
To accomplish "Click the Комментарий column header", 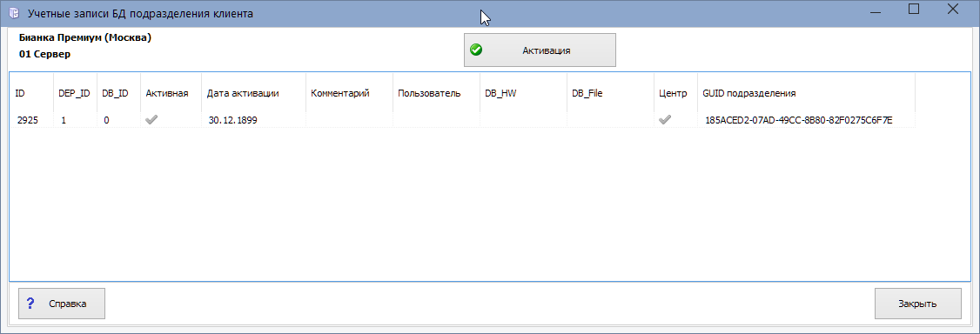I will tap(349, 93).
